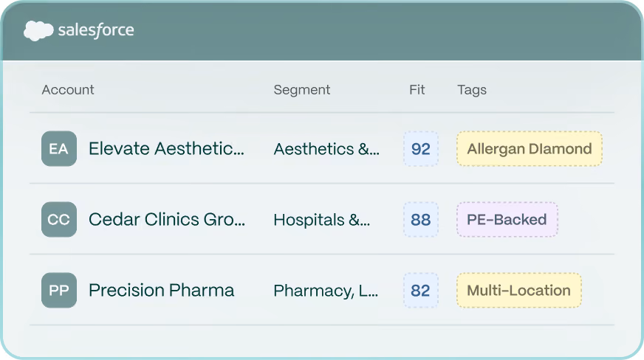Select the CC account avatar icon
Viewport: 644px width, 360px height.
pyautogui.click(x=59, y=219)
